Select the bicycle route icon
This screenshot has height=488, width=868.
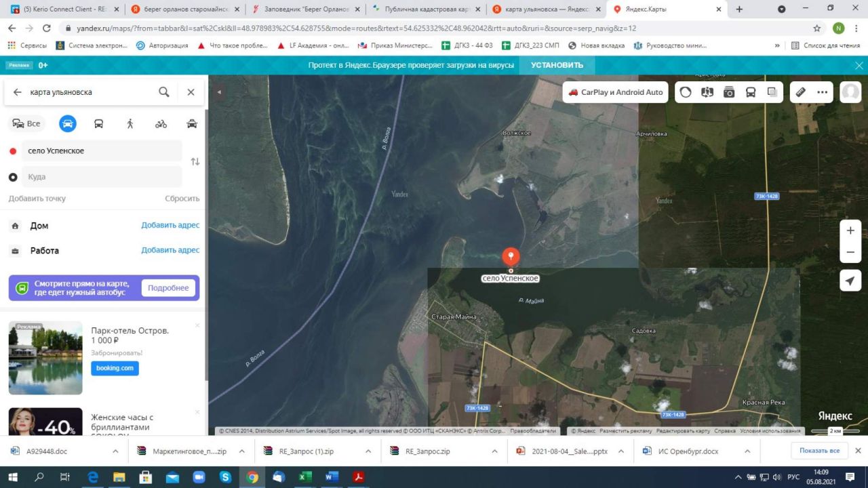[x=161, y=123]
